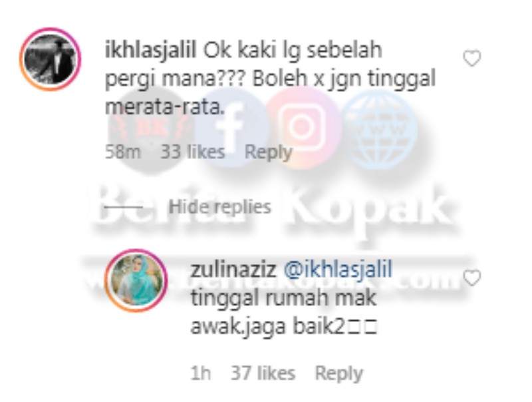Like zulinaziz's reply with the heart icon
Screen dimensions: 532x402
pos(472,278)
